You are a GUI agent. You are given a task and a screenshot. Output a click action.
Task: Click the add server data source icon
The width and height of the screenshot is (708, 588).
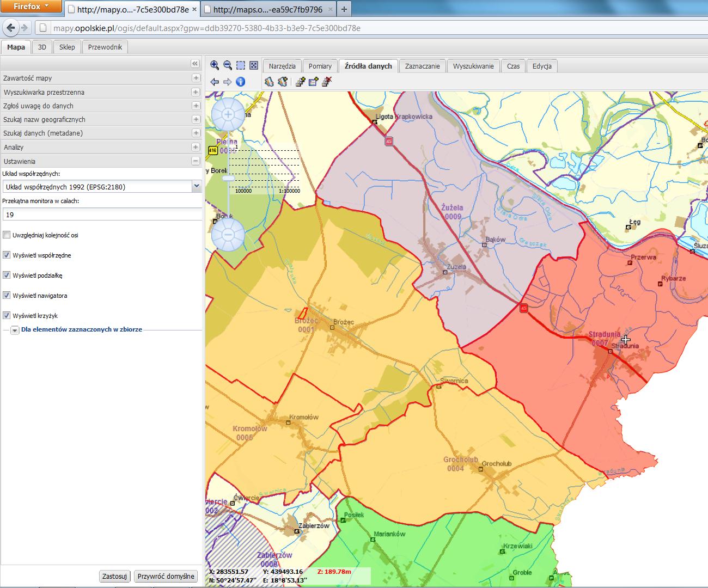point(300,82)
